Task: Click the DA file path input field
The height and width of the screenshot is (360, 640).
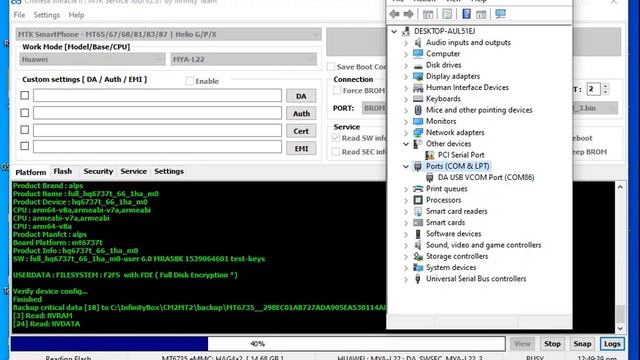Action: (x=157, y=95)
